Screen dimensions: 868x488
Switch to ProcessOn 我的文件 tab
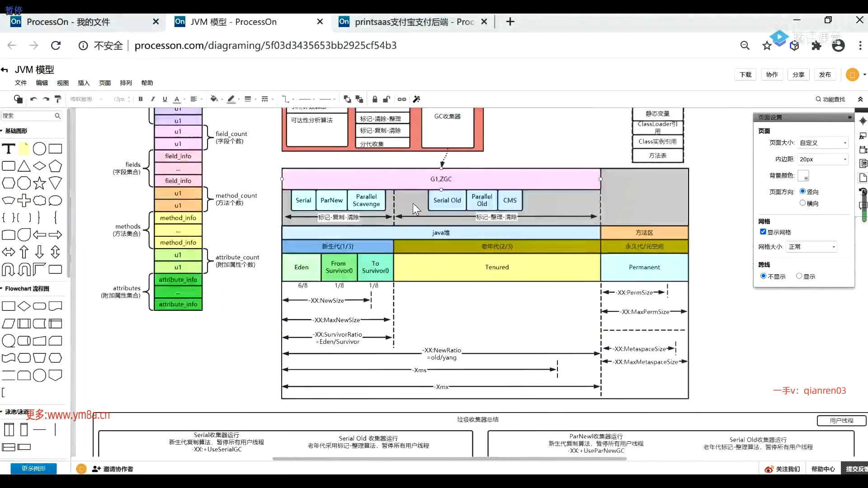tap(68, 22)
